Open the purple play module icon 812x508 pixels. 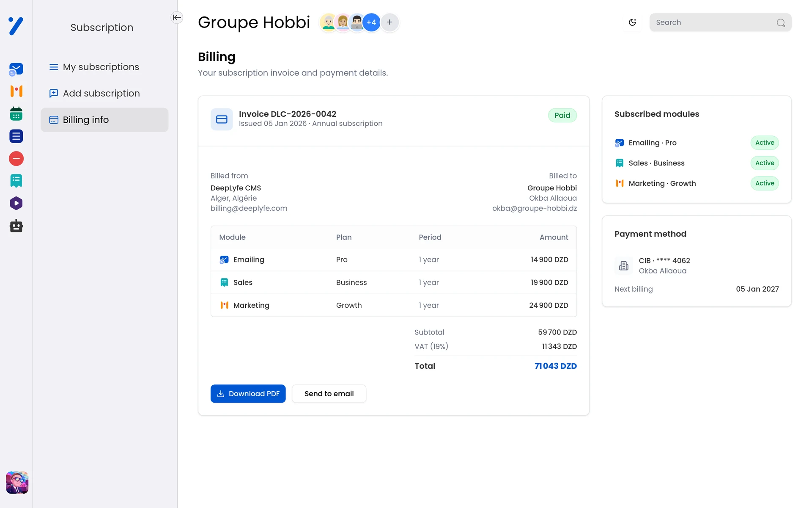click(x=16, y=203)
